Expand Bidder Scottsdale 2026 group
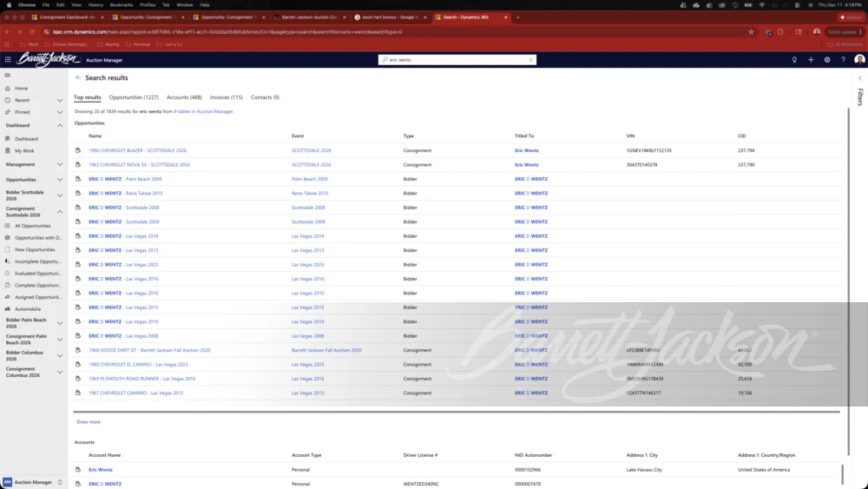Viewport: 868px width, 489px height. pyautogui.click(x=60, y=195)
